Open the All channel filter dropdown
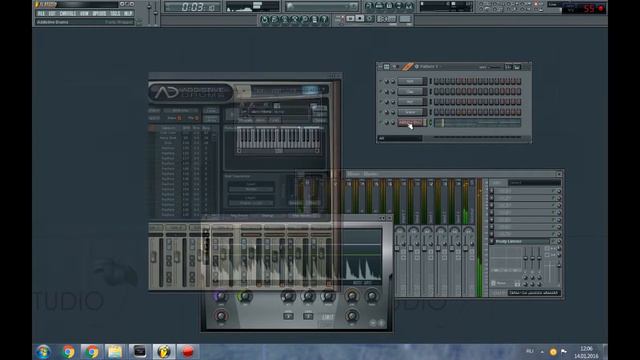The width and height of the screenshot is (640, 360). click(x=400, y=138)
